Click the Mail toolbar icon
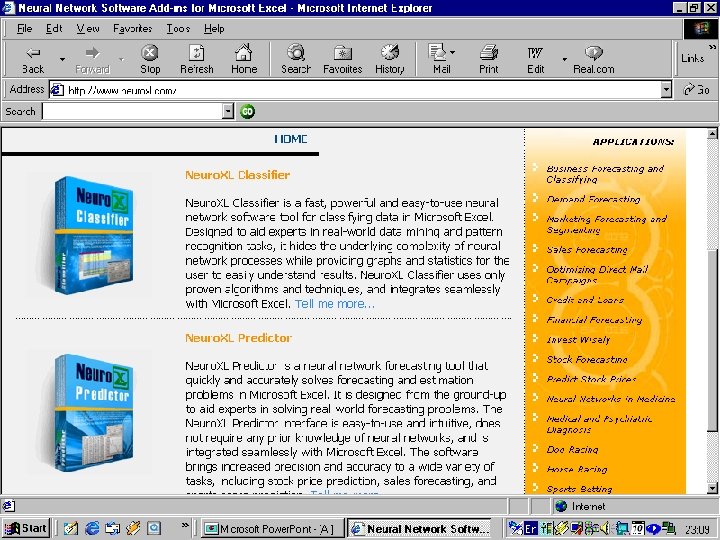This screenshot has height=540, width=720. coord(440,60)
